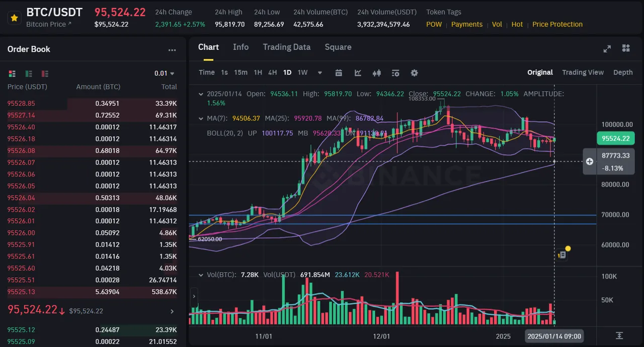644x347 pixels.
Task: Select the 95525.13 ask price row
Action: [x=93, y=292]
